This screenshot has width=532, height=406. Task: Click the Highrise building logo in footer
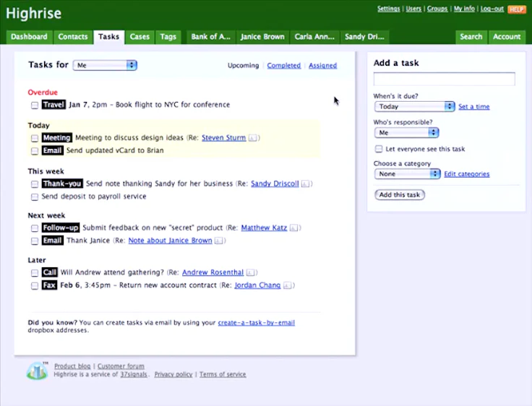37,371
